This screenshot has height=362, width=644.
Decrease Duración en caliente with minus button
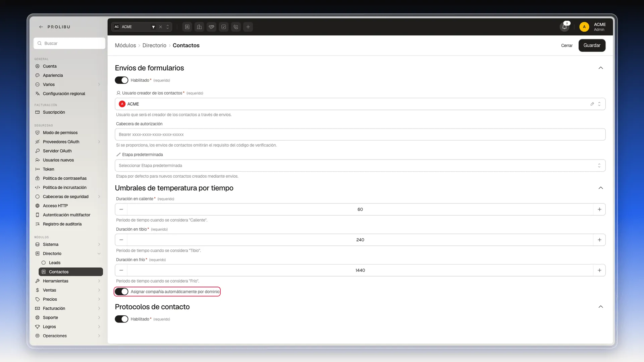click(121, 209)
